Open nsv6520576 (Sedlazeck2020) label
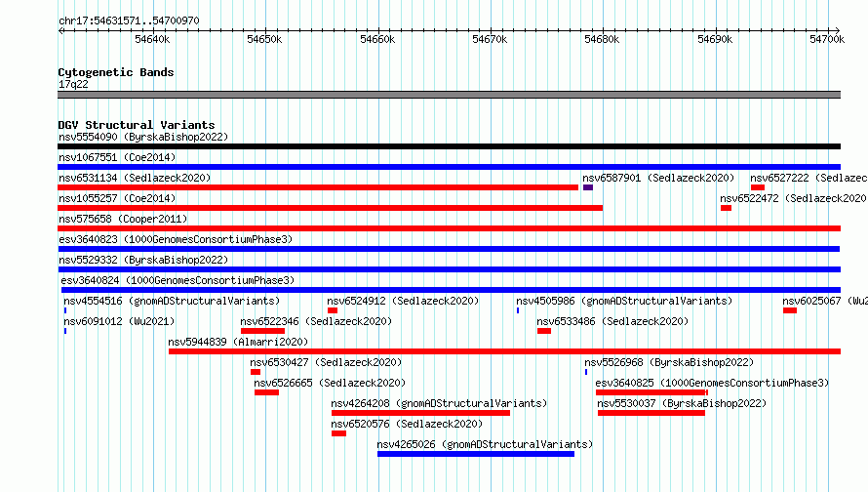The image size is (868, 492). [x=407, y=424]
